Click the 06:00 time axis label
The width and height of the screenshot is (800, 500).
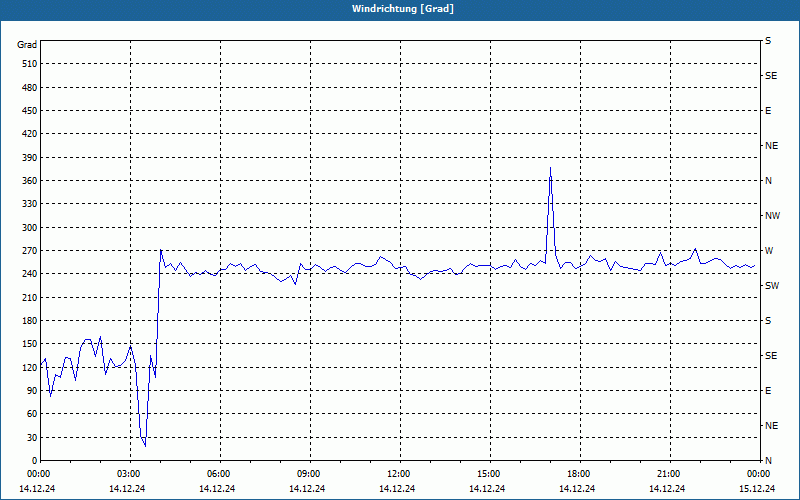pyautogui.click(x=220, y=474)
